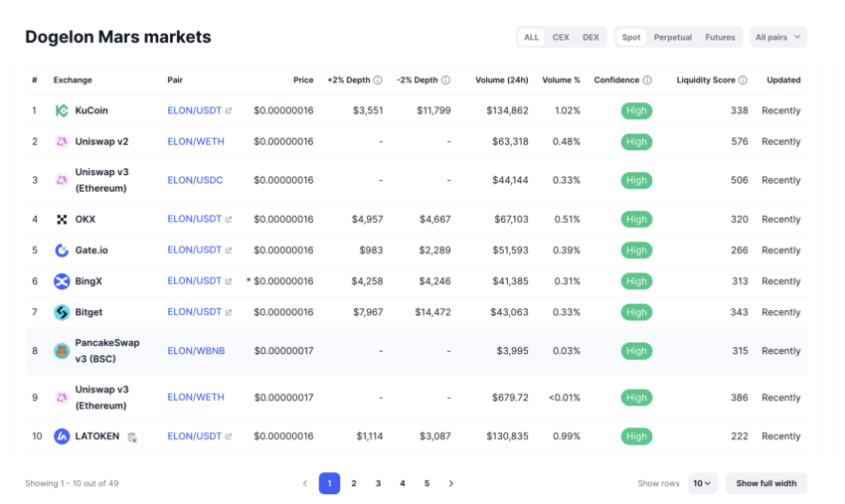The height and width of the screenshot is (504, 845).
Task: Open KuCoin ELON/USDT pair link
Action: [194, 110]
